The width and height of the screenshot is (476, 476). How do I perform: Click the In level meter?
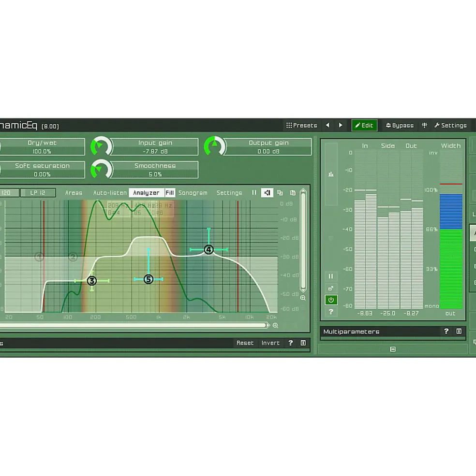point(365,230)
